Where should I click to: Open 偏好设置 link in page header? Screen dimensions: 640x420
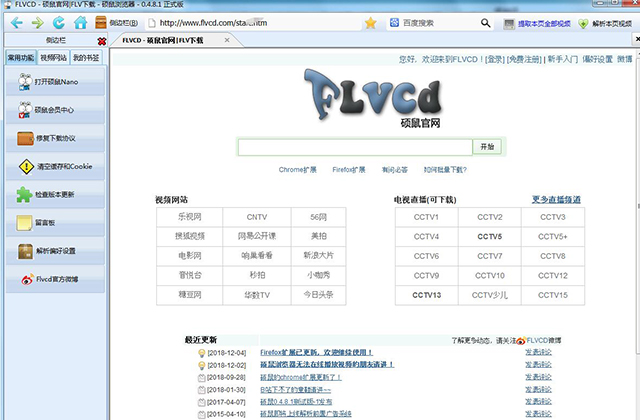[x=598, y=60]
